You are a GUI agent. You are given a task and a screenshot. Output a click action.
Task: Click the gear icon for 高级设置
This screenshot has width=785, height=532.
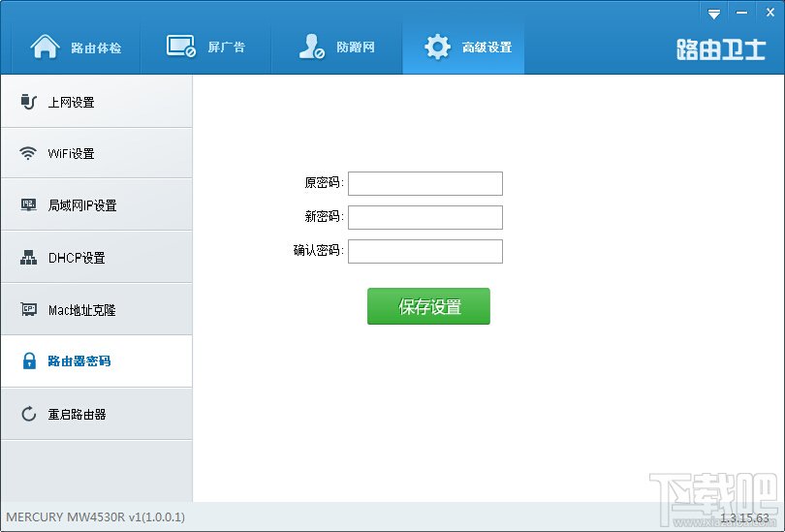click(437, 47)
